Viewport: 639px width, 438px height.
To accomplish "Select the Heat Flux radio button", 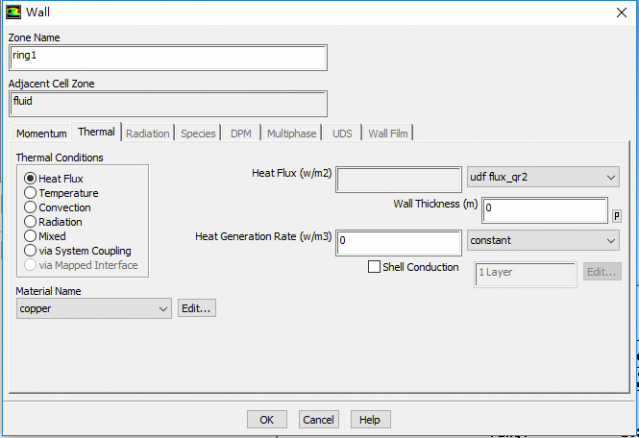I will (30, 179).
